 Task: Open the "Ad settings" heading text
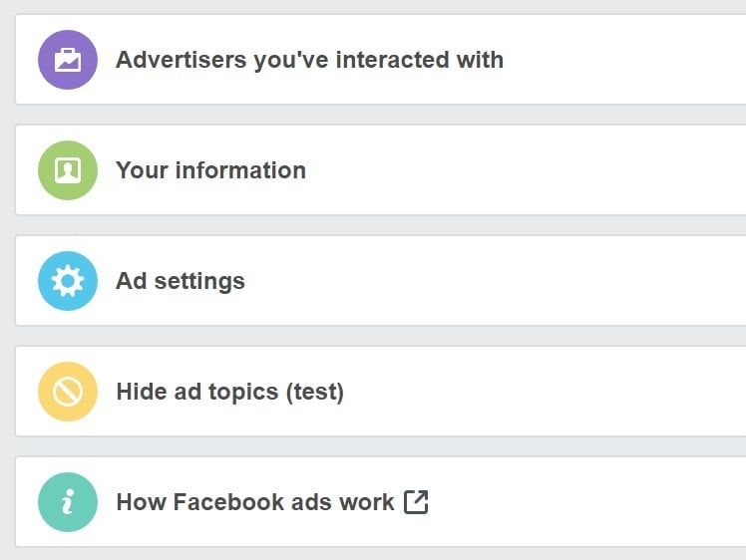tap(181, 281)
